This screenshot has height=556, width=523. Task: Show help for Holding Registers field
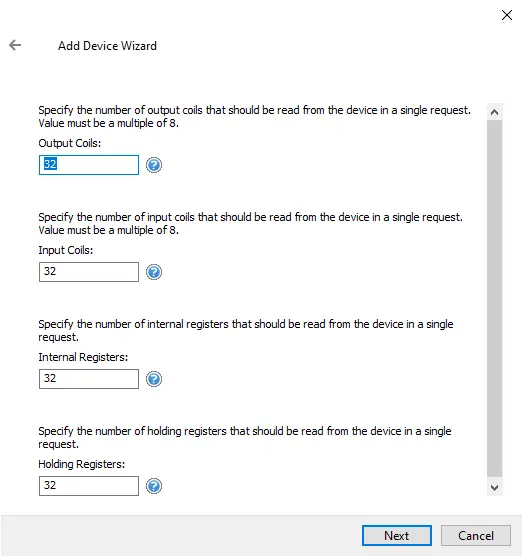154,486
